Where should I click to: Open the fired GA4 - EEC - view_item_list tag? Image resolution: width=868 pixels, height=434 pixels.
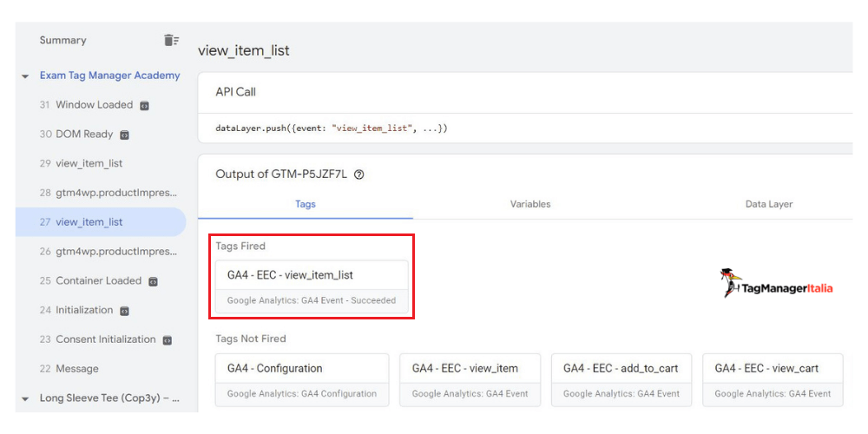pyautogui.click(x=312, y=287)
